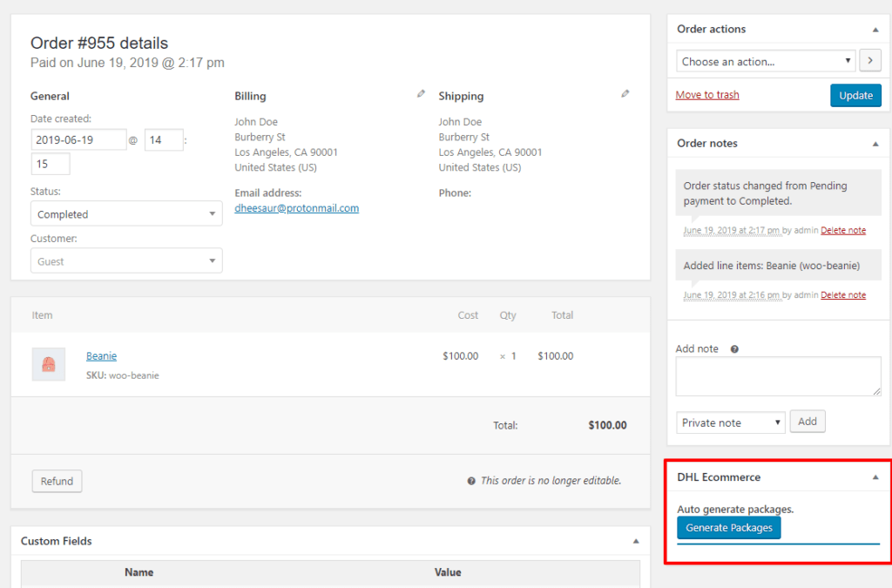
Task: Delete the status change order note
Action: pos(843,229)
